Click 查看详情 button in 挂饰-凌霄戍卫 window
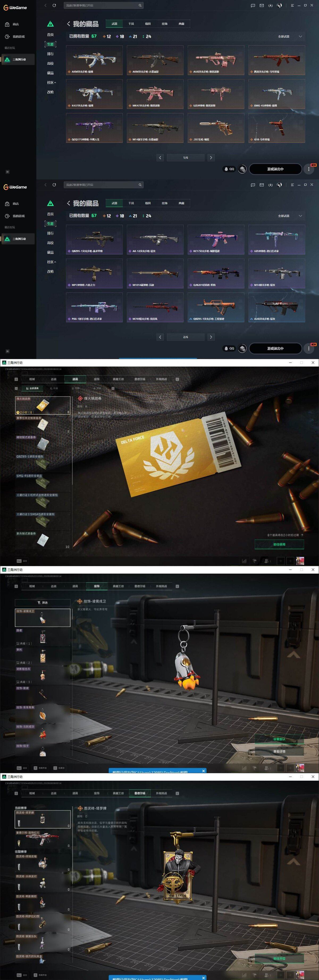The height and width of the screenshot is (980, 319). tap(279, 751)
